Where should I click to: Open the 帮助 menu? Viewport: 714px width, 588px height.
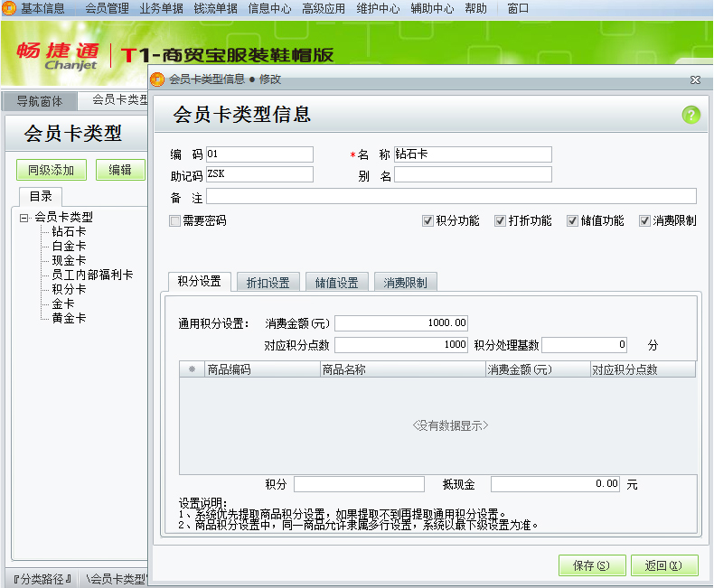click(475, 8)
